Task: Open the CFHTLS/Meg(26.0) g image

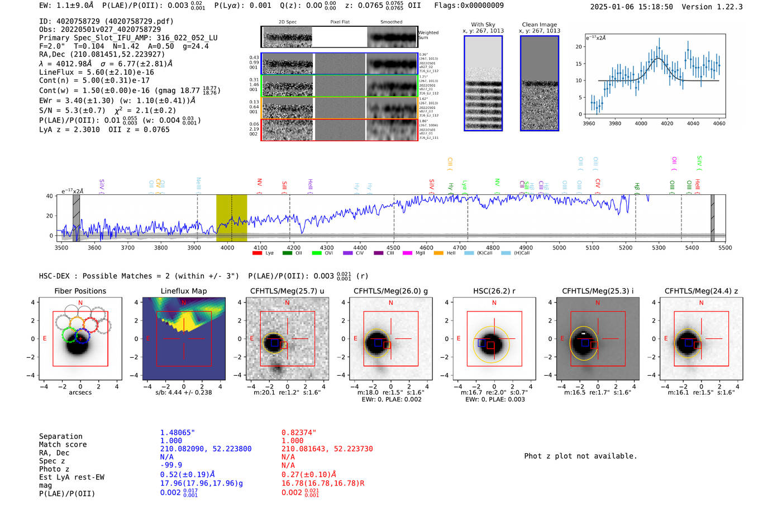Action: 390,338
